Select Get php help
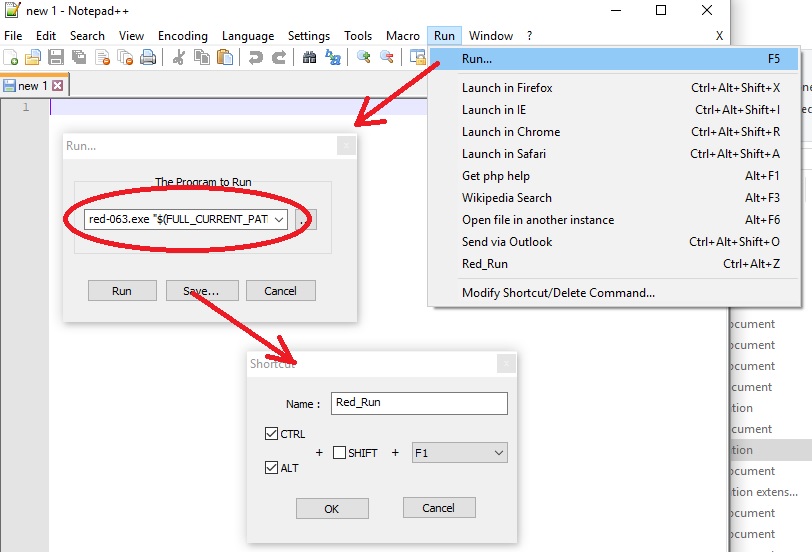This screenshot has height=552, width=812. (614, 176)
